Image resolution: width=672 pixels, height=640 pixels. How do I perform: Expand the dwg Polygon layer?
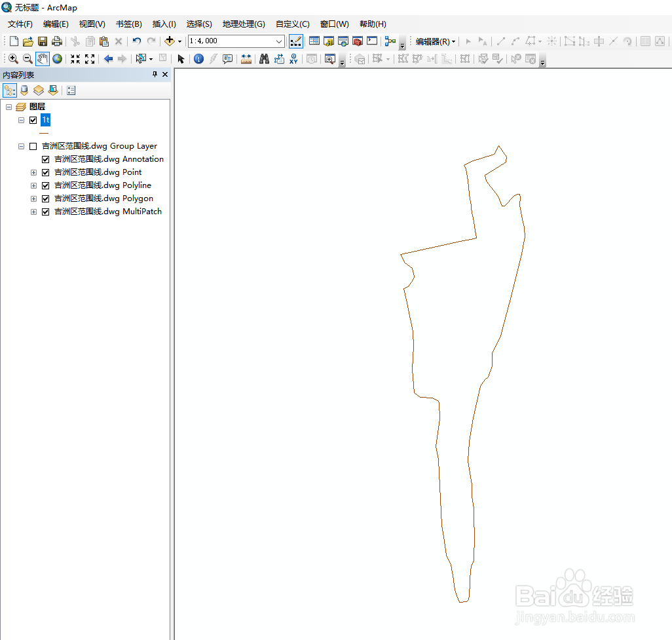click(x=33, y=198)
